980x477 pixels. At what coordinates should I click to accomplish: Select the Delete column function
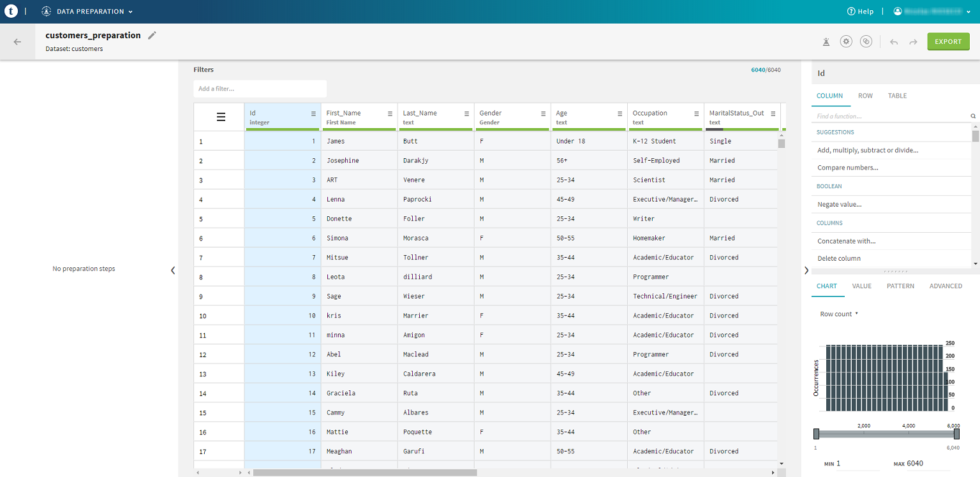(x=838, y=258)
